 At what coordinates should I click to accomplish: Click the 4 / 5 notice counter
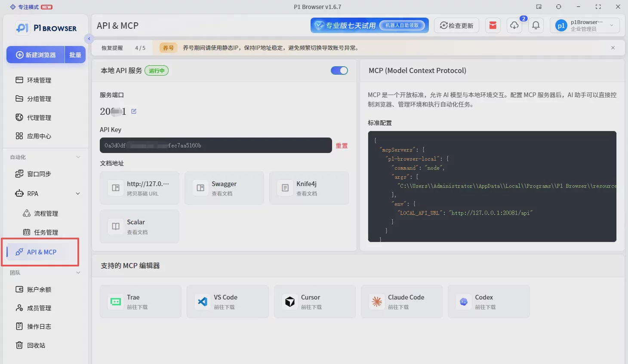click(x=140, y=48)
